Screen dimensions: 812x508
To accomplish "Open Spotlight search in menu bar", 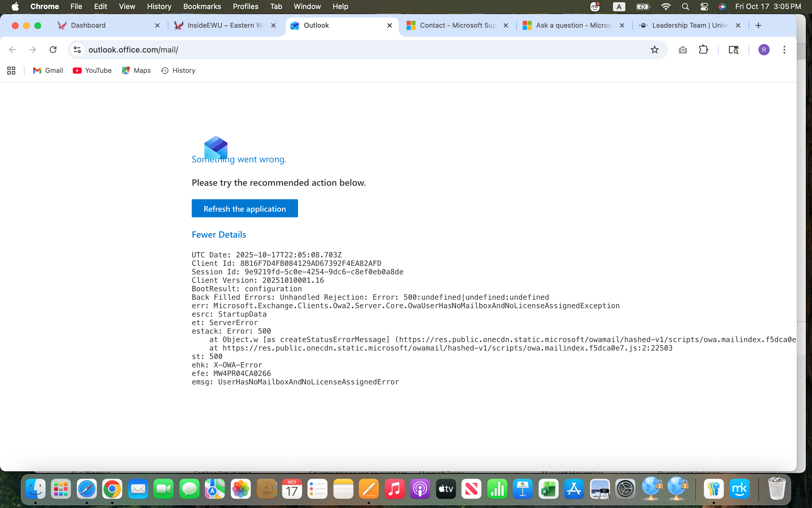I will click(x=685, y=6).
